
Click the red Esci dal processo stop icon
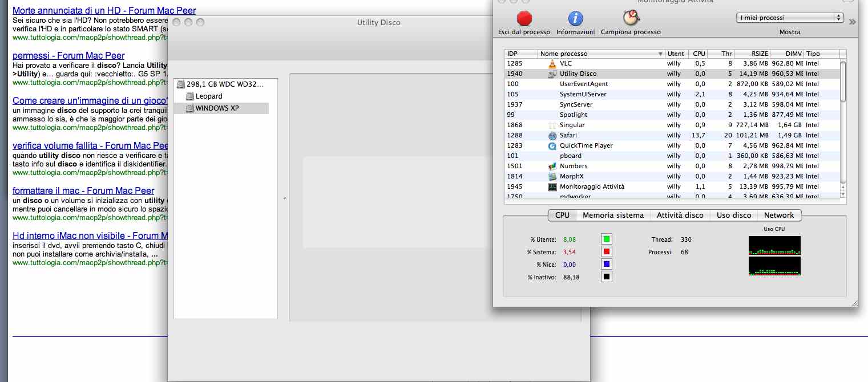524,18
